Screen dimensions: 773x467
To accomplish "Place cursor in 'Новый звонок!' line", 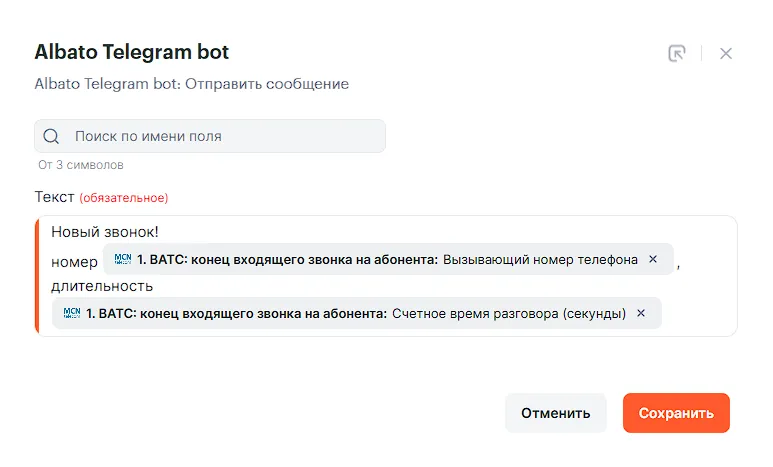I will 105,232.
